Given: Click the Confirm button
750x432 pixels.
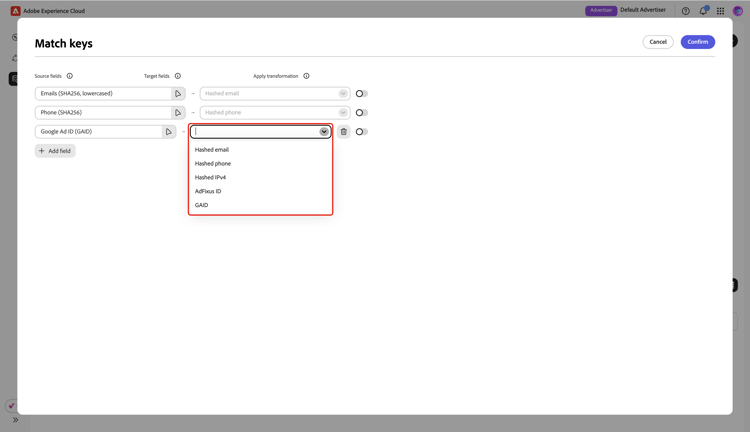Looking at the screenshot, I should pyautogui.click(x=697, y=42).
